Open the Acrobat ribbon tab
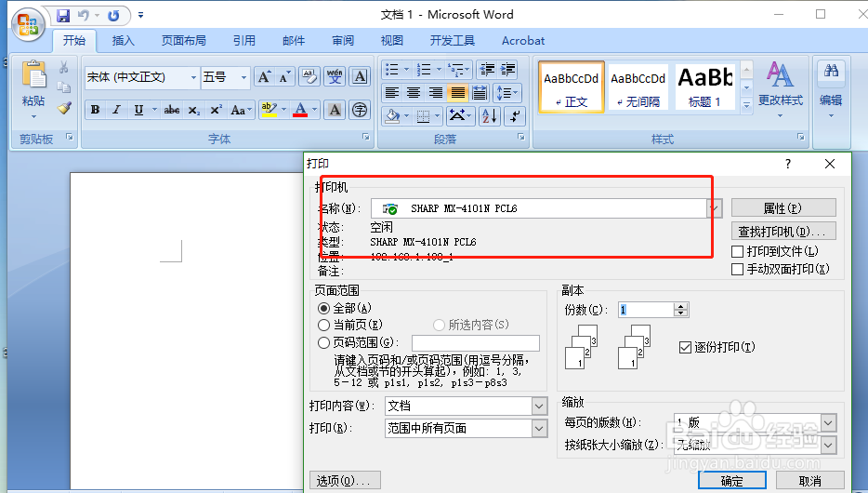The image size is (868, 493). 523,40
